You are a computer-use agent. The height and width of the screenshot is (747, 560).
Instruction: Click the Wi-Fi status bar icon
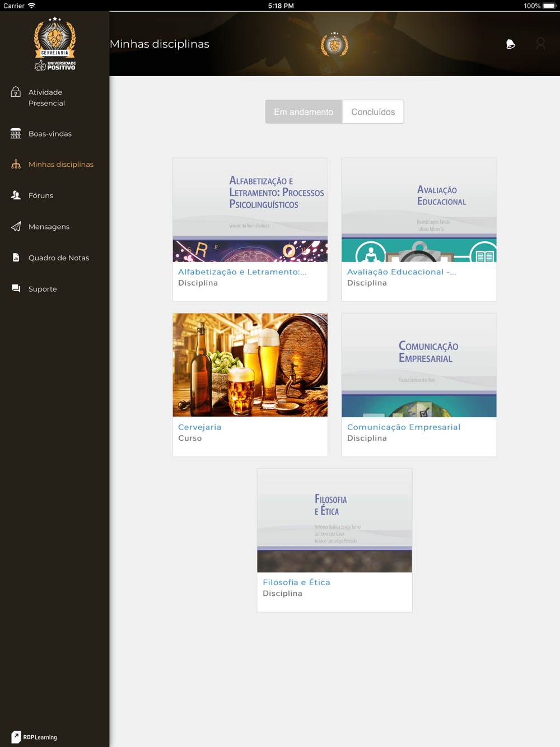[32, 6]
